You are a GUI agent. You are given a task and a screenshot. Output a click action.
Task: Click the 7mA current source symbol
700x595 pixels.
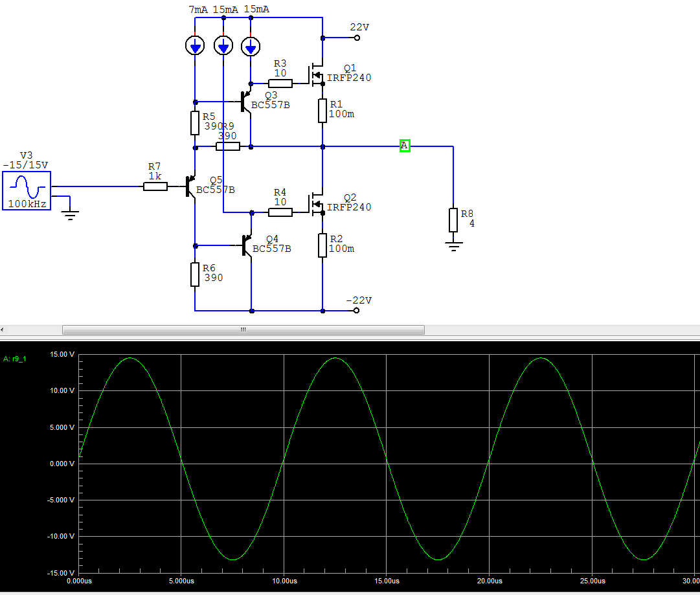click(x=195, y=45)
